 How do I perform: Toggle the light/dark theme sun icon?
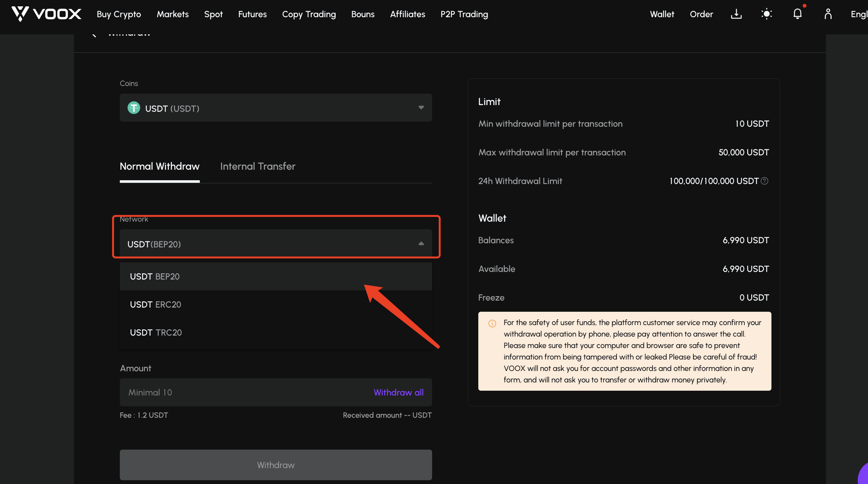click(767, 14)
